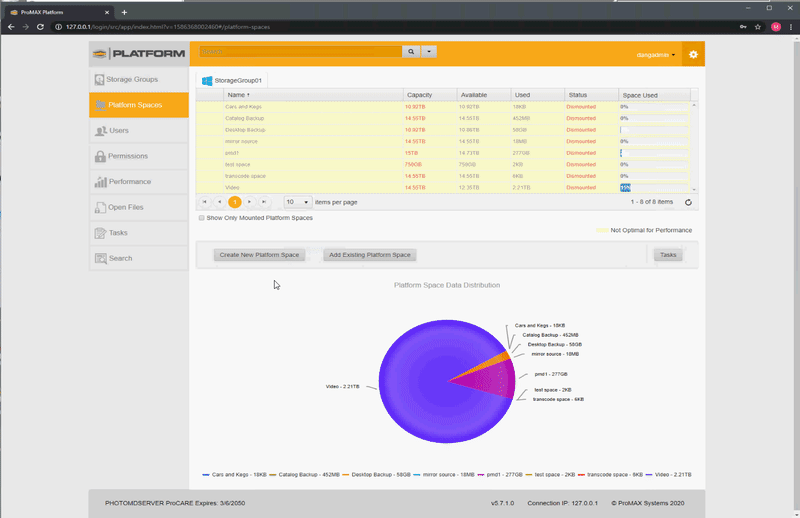The image size is (800, 518).
Task: Select the Video row
Action: pyautogui.click(x=443, y=188)
